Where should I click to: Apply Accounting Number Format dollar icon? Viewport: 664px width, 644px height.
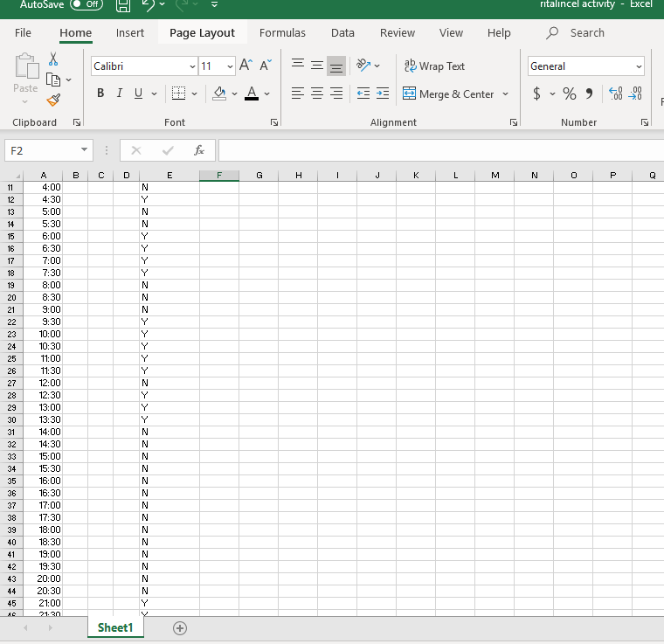(536, 93)
